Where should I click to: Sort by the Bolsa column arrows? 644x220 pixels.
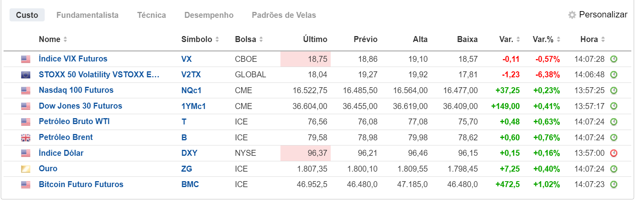pos(261,39)
